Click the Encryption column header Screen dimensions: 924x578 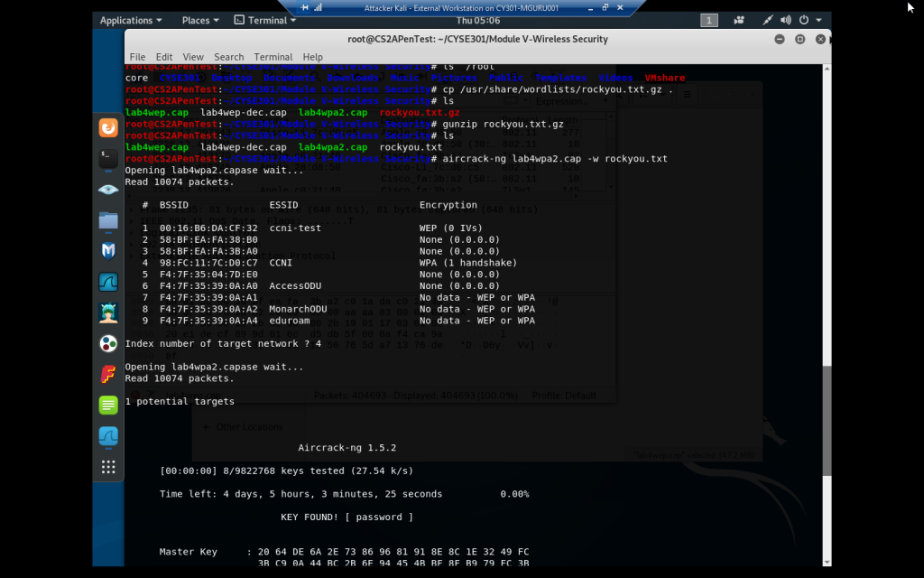point(448,205)
